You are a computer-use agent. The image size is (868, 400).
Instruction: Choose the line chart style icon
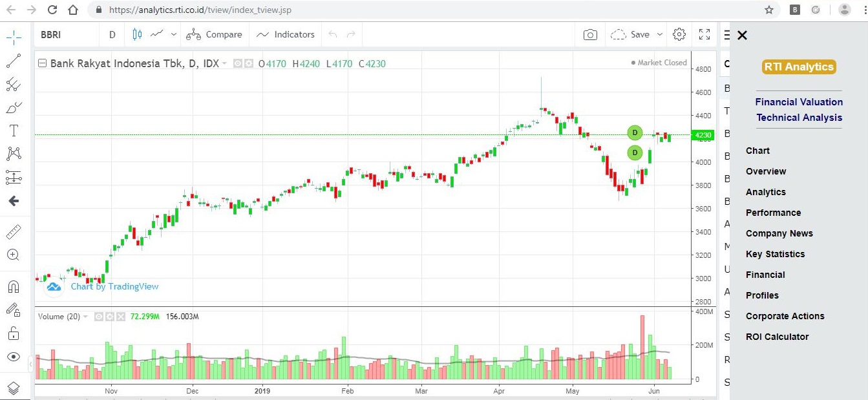[x=157, y=34]
